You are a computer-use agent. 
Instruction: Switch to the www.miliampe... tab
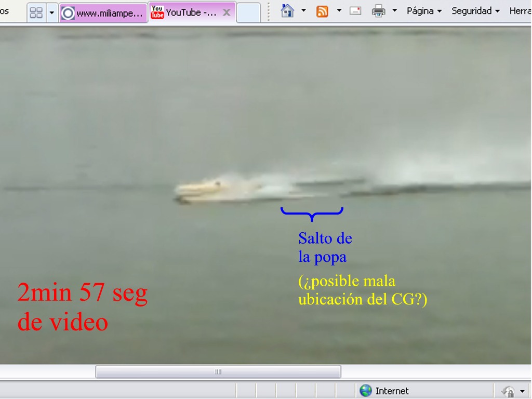point(103,13)
